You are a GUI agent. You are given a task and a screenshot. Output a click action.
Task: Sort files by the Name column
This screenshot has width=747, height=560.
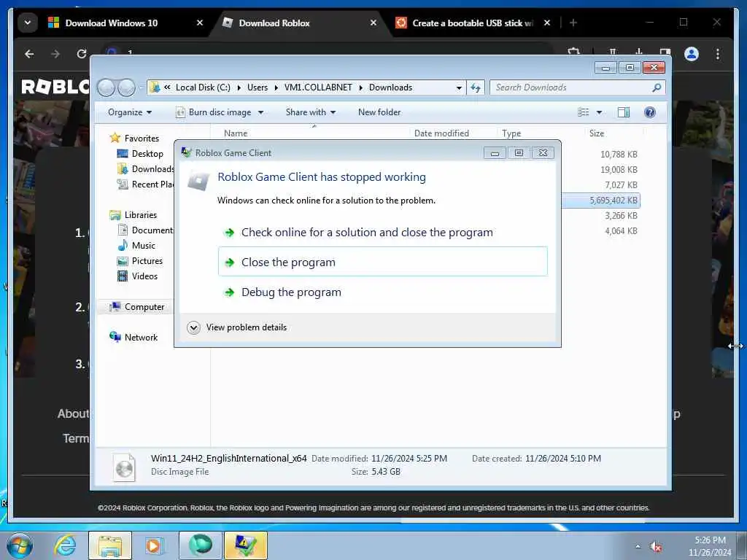tap(236, 133)
